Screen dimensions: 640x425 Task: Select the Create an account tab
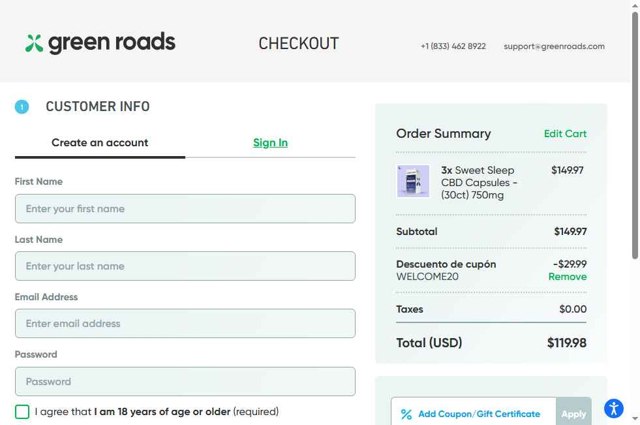(100, 142)
